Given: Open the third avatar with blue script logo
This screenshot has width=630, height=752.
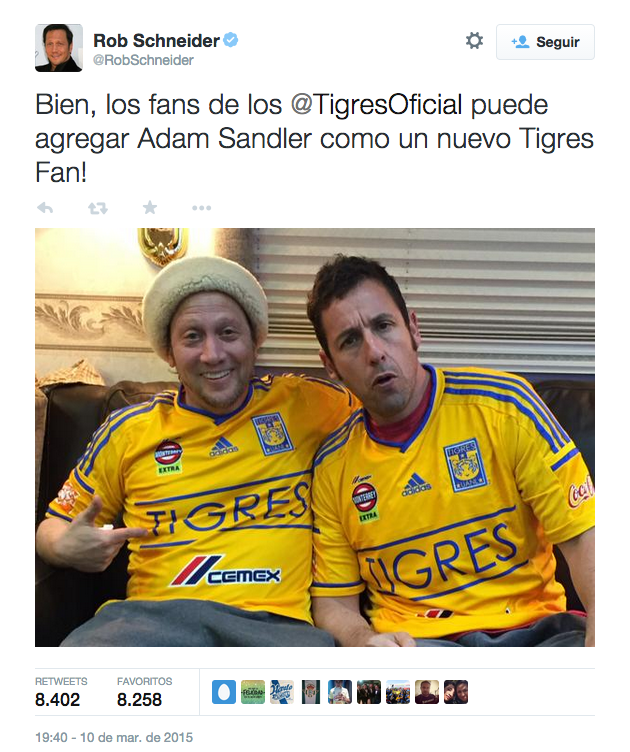Looking at the screenshot, I should [282, 692].
